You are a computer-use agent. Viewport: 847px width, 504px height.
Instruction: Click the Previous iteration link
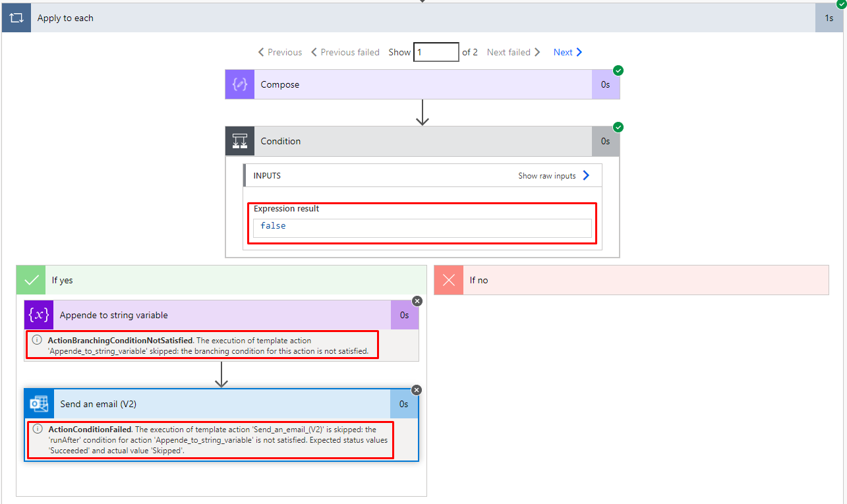(280, 52)
